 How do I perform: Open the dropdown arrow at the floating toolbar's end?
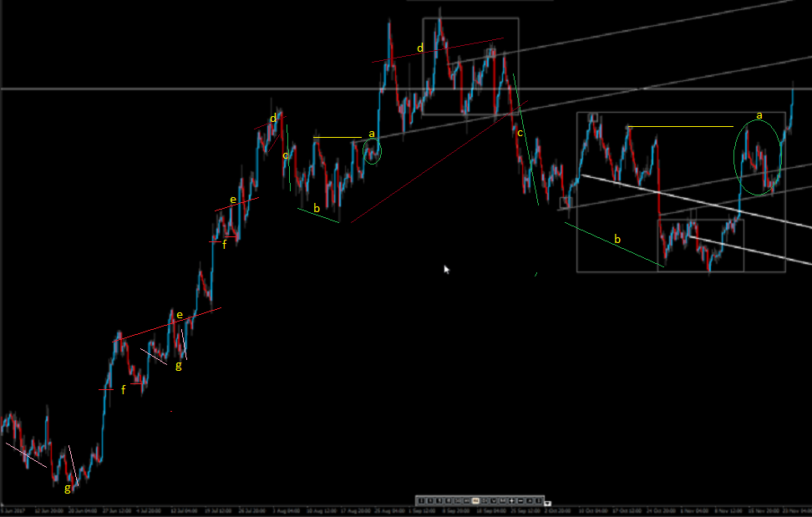pyautogui.click(x=548, y=503)
